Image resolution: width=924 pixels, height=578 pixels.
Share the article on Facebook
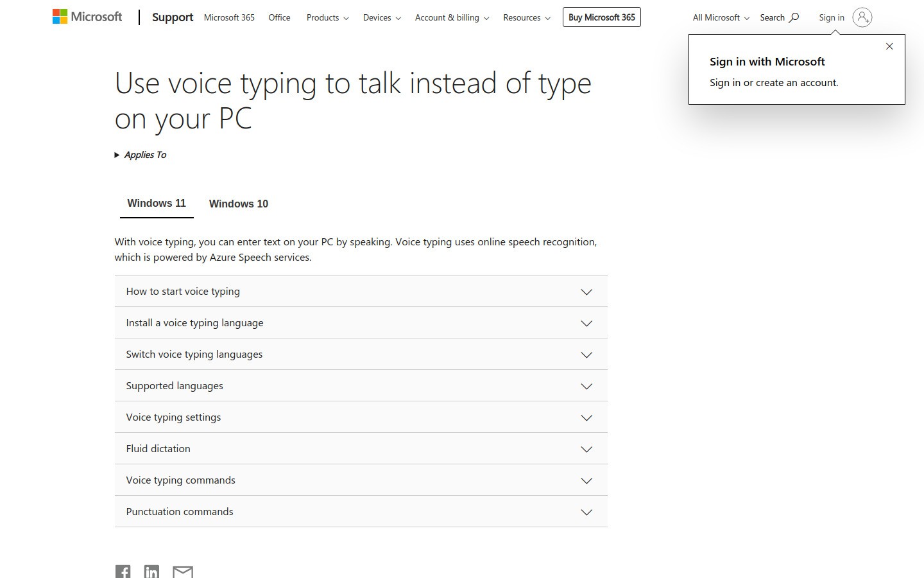123,571
